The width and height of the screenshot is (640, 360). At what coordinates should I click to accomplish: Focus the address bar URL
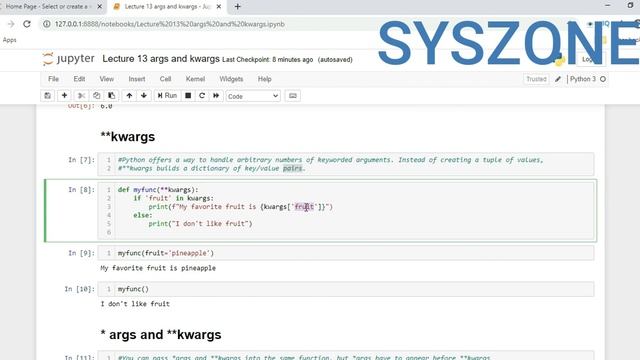(170, 24)
